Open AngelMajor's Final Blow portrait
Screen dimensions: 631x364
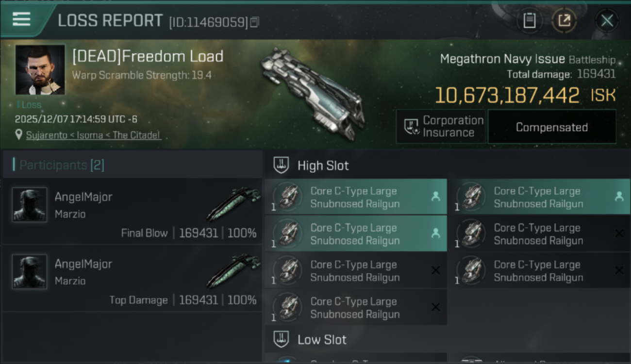coord(30,205)
